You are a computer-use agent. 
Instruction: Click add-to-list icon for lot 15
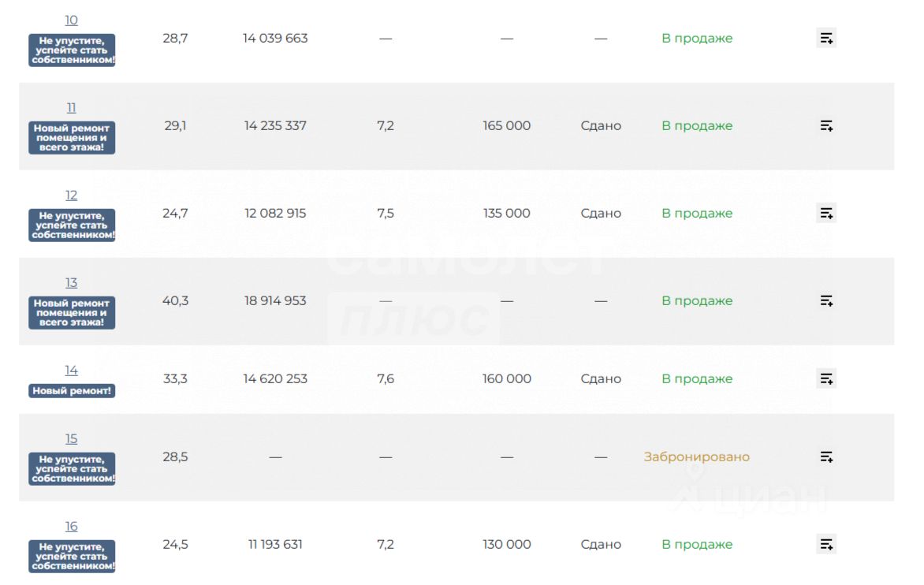pyautogui.click(x=825, y=456)
